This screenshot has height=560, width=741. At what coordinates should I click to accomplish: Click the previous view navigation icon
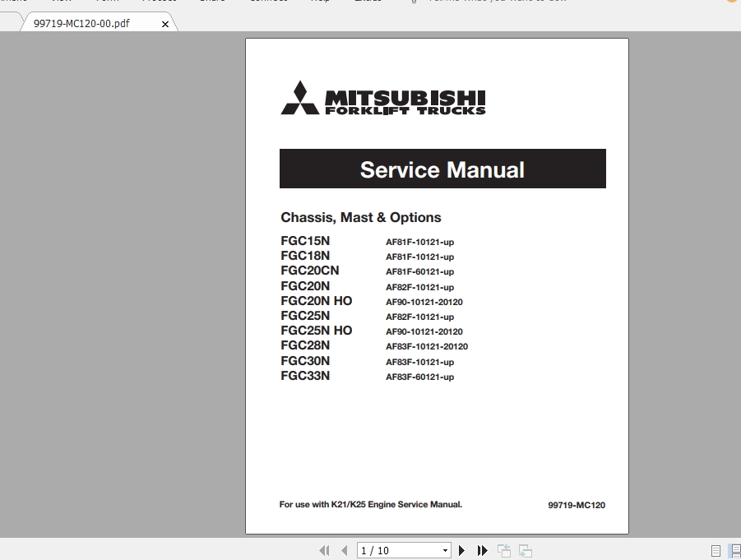(x=503, y=550)
